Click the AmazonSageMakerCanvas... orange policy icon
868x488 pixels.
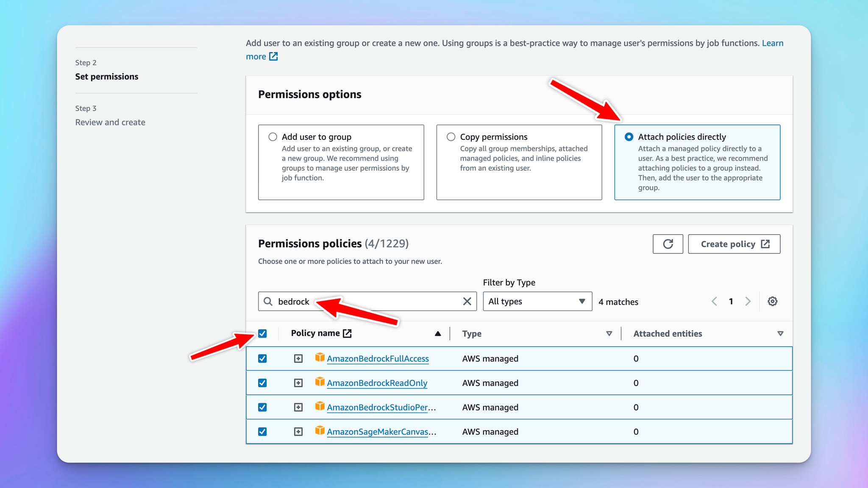[x=320, y=431]
